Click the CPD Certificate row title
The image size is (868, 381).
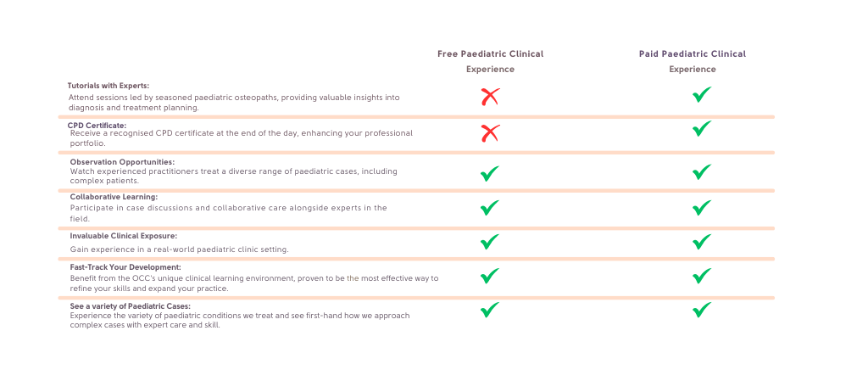tap(97, 126)
